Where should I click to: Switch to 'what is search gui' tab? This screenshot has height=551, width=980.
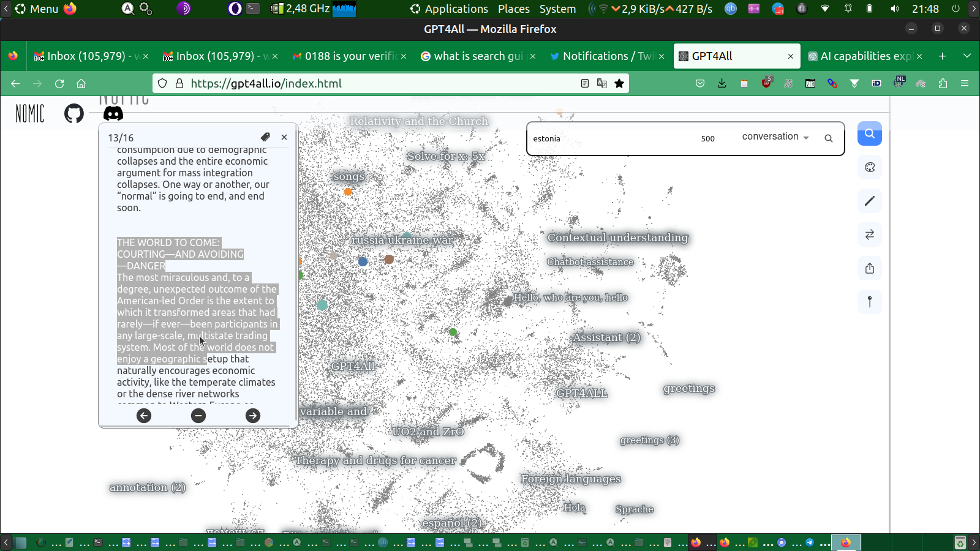478,56
